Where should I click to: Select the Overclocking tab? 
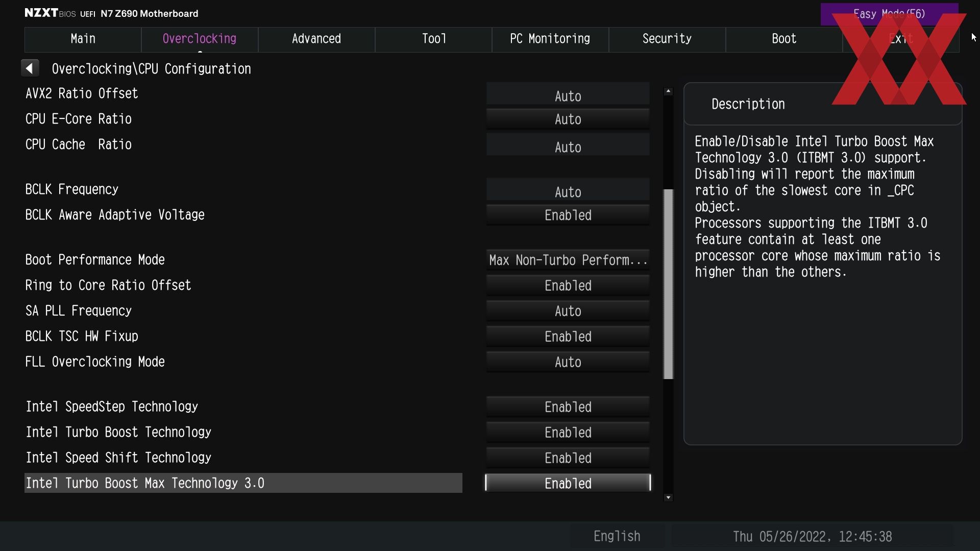point(200,39)
